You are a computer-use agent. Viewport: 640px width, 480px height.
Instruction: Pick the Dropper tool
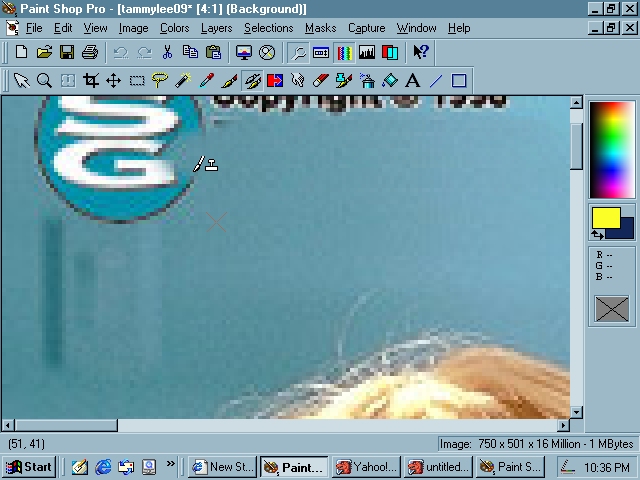(206, 81)
